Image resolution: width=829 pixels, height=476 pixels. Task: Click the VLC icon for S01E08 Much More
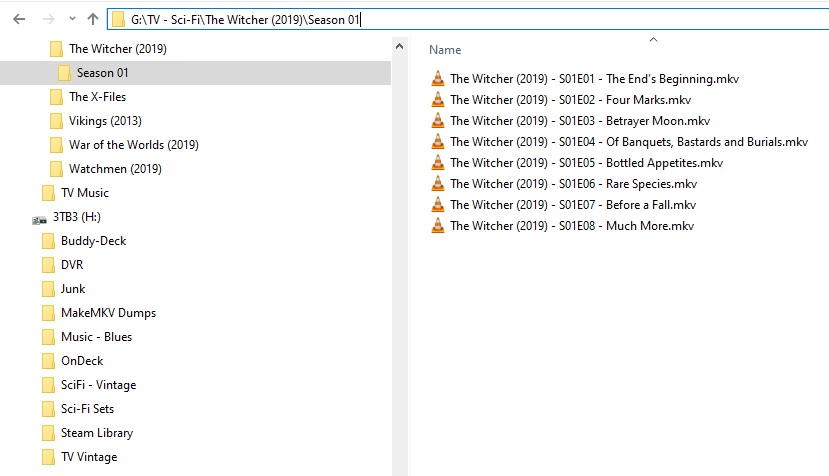(438, 226)
